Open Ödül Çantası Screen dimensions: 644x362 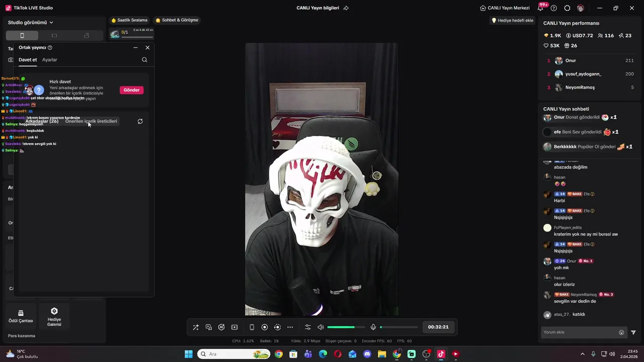click(x=21, y=316)
